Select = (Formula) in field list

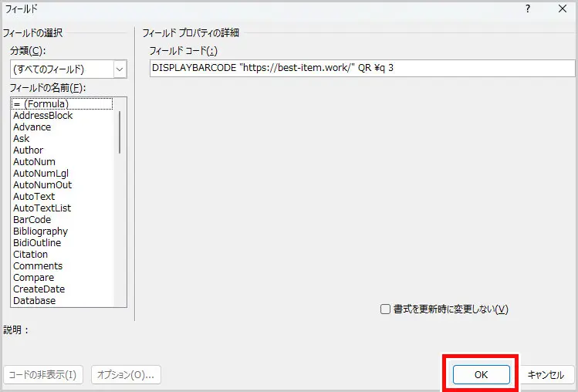(62, 103)
